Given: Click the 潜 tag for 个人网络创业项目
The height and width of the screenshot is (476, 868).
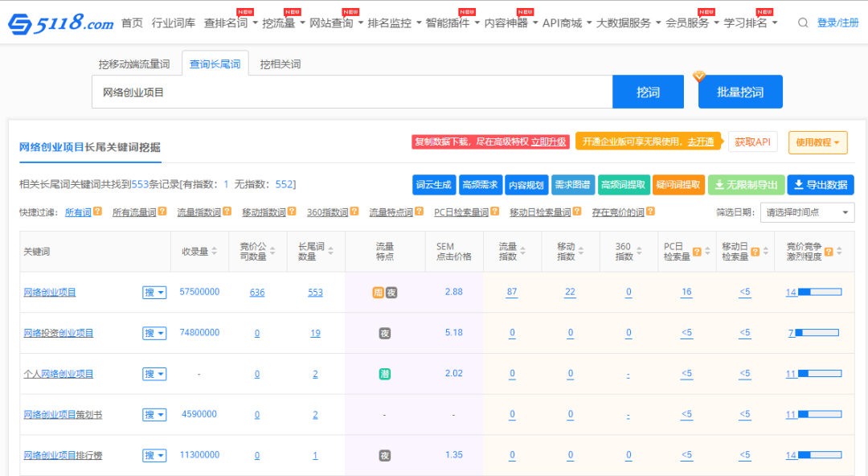Looking at the screenshot, I should [x=385, y=374].
